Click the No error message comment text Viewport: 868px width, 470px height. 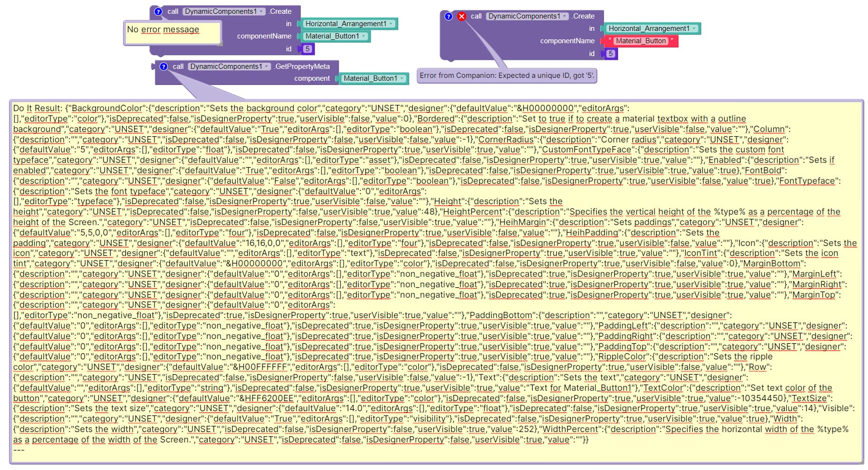coord(163,29)
